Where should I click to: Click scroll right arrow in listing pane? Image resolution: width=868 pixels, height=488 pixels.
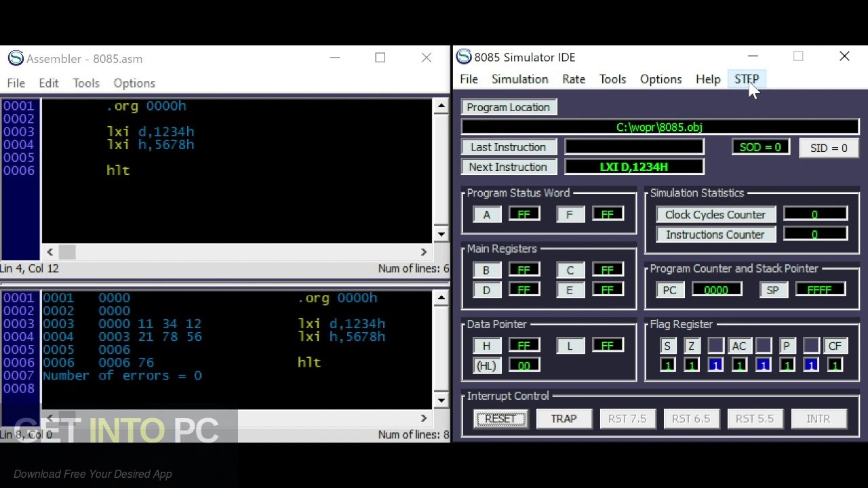pyautogui.click(x=424, y=418)
